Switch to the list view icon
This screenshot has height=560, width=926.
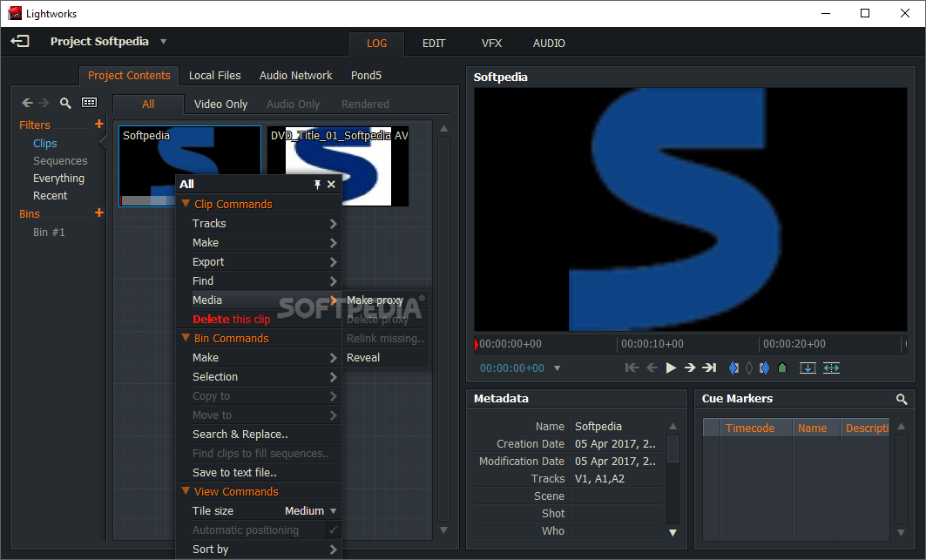coord(89,103)
